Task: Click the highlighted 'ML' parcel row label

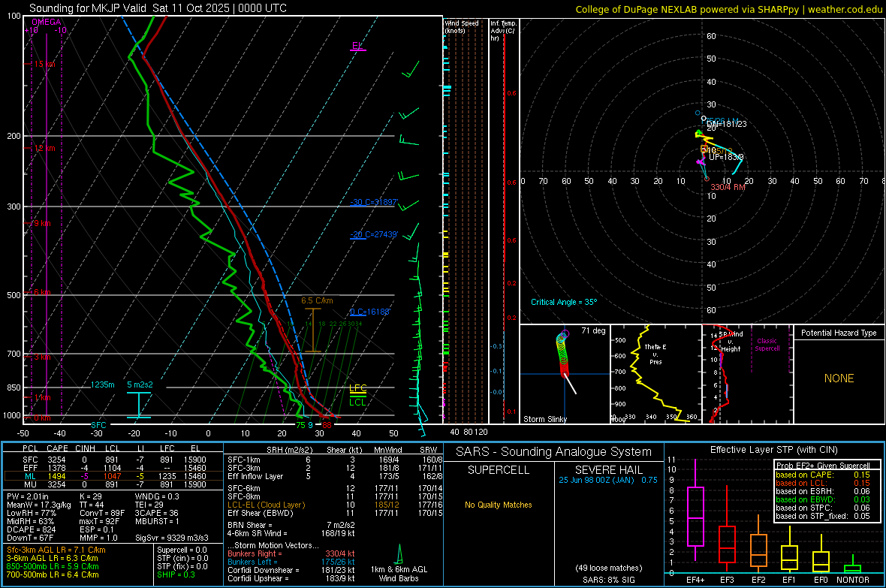Action: coord(30,476)
